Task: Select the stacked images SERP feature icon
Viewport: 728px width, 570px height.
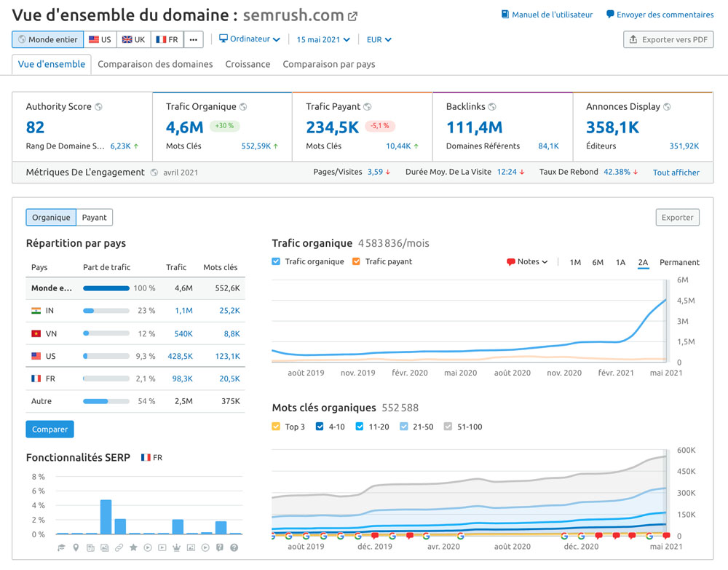Action: pos(105,547)
